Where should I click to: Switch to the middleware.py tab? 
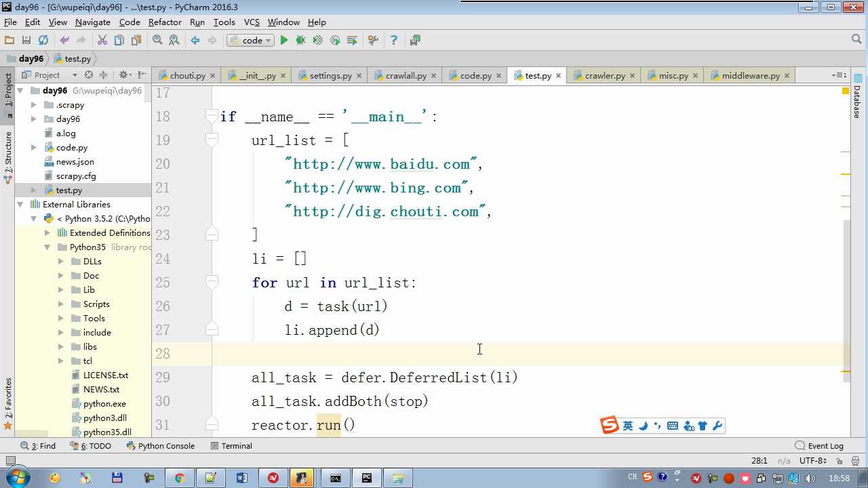tap(751, 76)
